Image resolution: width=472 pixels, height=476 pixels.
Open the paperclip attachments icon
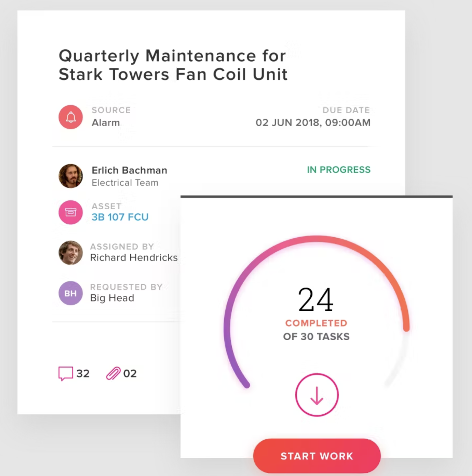tap(113, 374)
